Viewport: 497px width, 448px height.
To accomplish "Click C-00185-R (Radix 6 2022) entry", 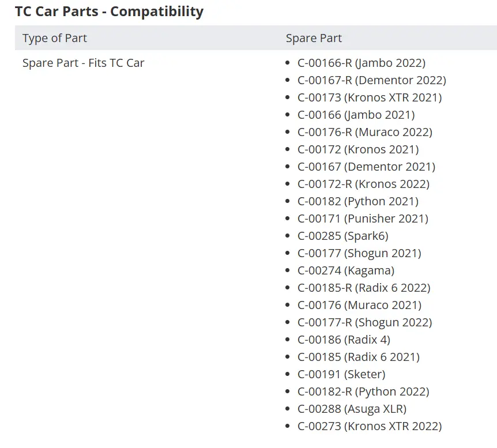I will [364, 288].
